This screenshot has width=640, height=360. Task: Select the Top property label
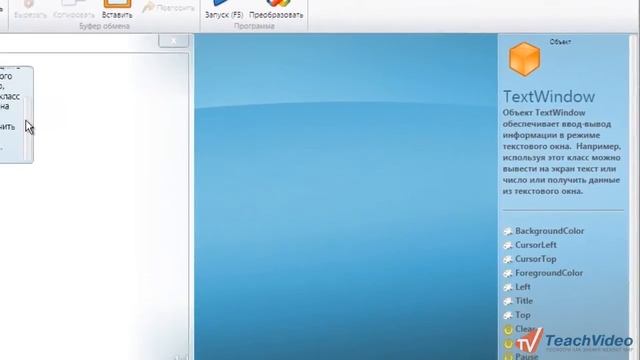522,315
